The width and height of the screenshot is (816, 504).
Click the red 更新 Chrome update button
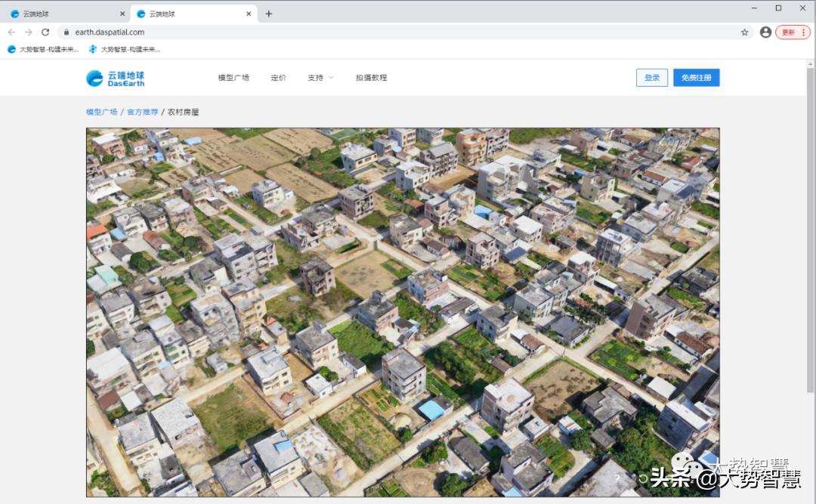(793, 32)
